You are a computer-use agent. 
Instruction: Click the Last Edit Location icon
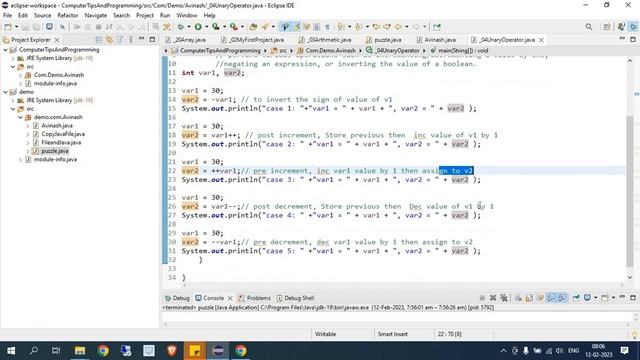tap(376, 27)
